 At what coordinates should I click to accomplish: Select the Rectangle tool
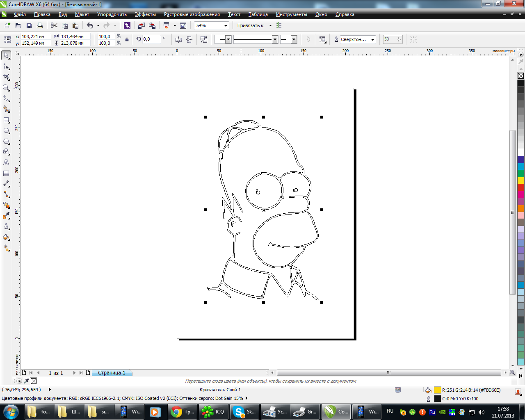coord(6,120)
